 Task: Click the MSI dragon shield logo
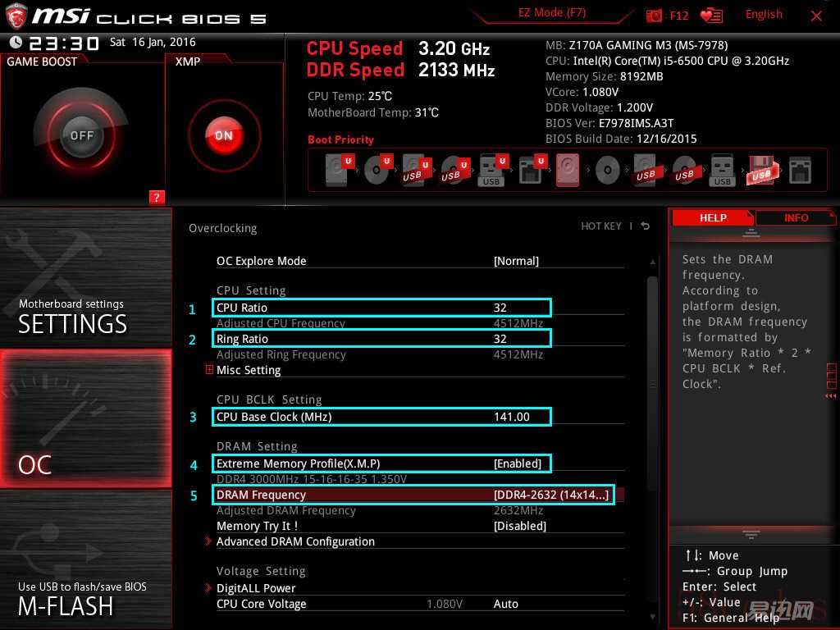tap(16, 16)
